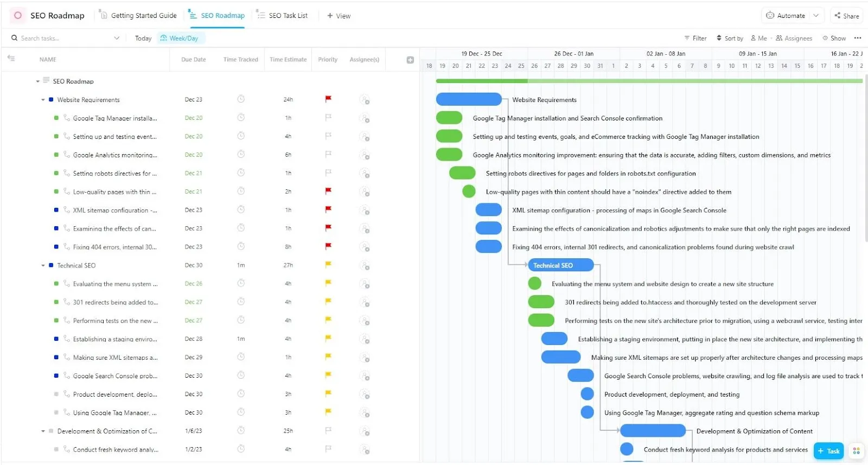Click status square of Setting up and testing events
The height and width of the screenshot is (465, 868).
click(56, 136)
